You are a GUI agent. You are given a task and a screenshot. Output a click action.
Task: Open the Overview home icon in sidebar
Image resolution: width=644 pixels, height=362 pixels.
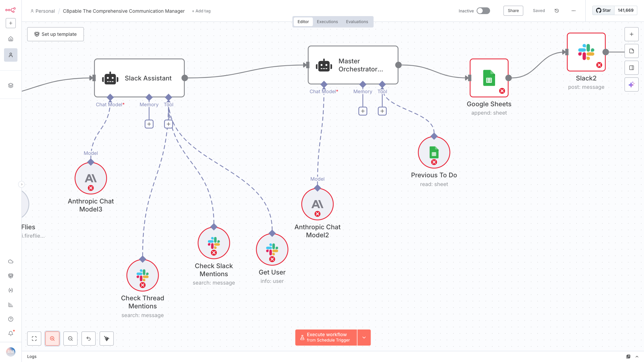click(x=11, y=39)
